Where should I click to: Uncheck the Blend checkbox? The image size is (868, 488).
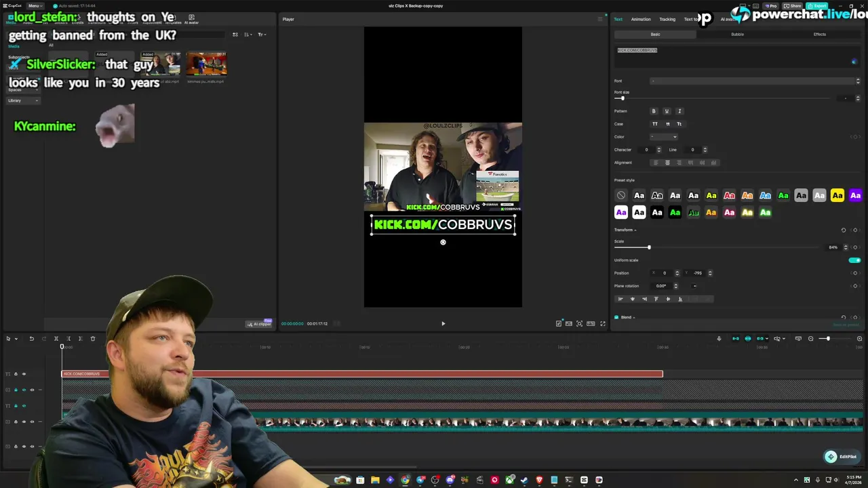[x=616, y=317]
